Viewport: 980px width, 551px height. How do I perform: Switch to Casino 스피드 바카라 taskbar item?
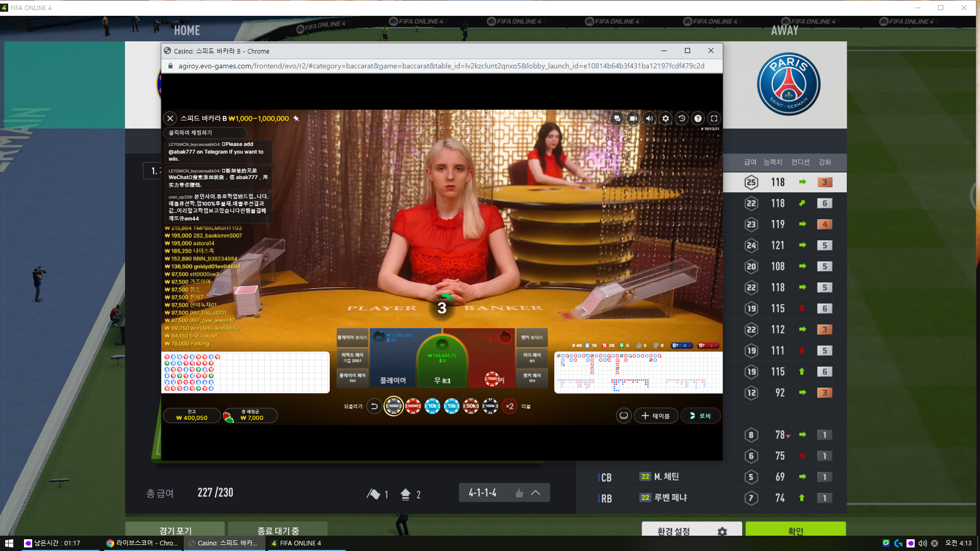click(224, 543)
